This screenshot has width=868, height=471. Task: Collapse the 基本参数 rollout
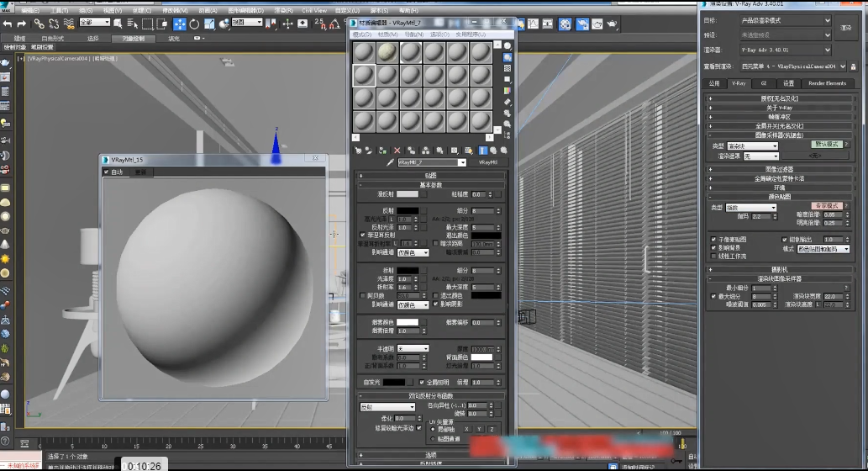coord(431,185)
